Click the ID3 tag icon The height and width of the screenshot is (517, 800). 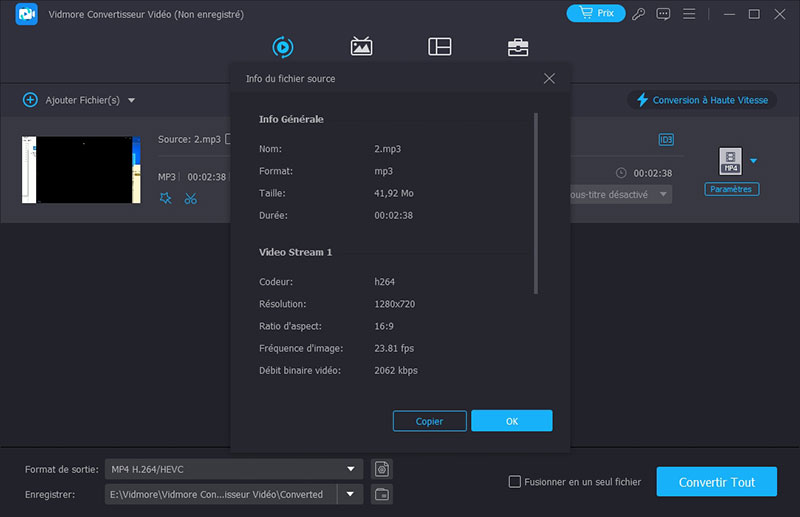[666, 139]
